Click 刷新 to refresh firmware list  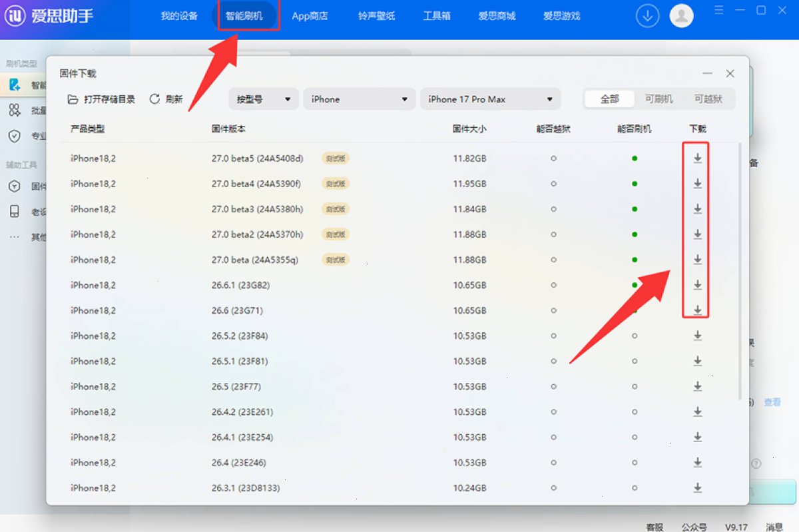tap(166, 99)
